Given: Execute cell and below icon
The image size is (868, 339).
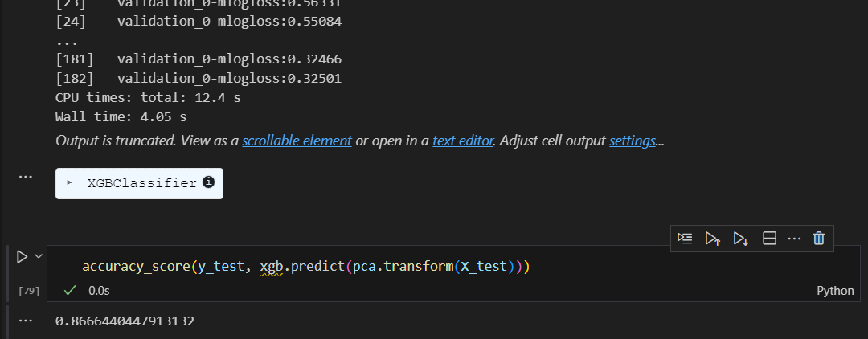Looking at the screenshot, I should point(741,239).
